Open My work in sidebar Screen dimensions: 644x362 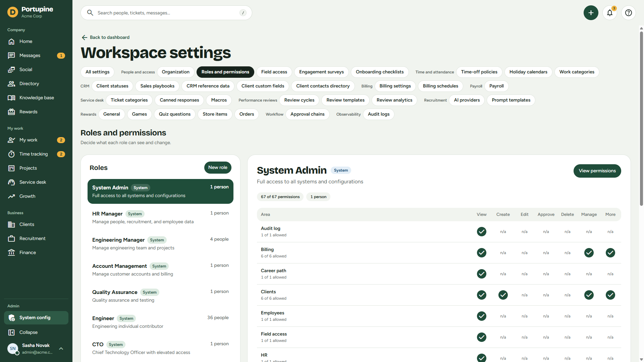36,140
